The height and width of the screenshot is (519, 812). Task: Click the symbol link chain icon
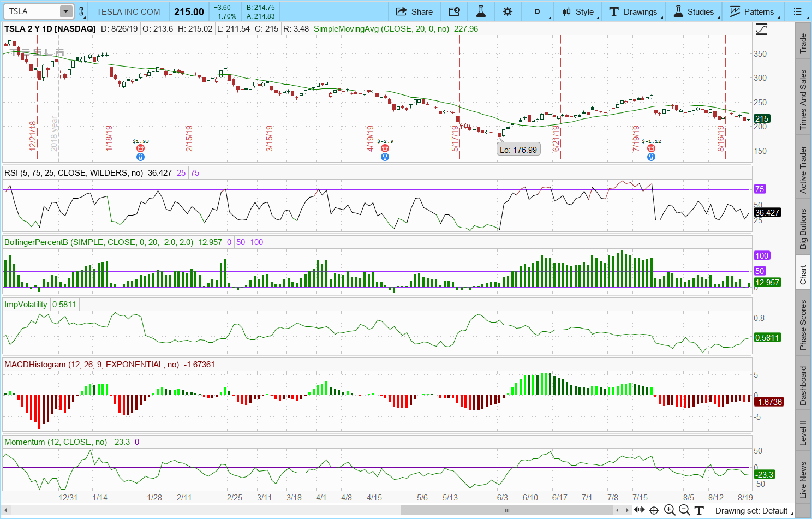[x=81, y=11]
